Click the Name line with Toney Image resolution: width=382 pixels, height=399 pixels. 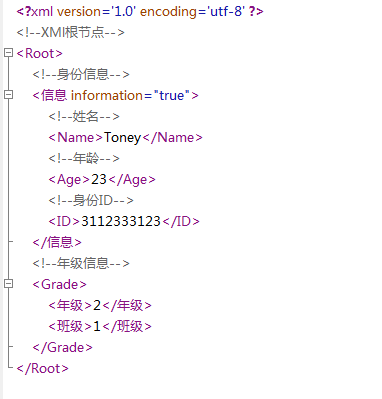125,137
